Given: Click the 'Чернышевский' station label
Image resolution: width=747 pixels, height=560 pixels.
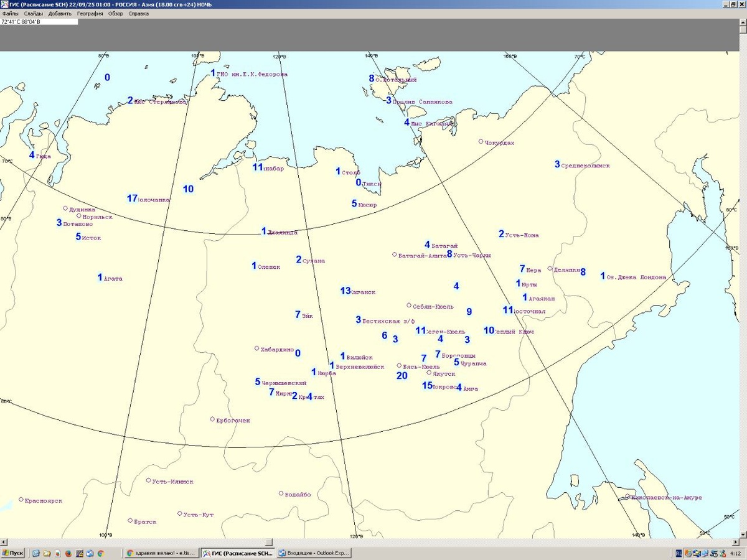Looking at the screenshot, I should click(284, 383).
